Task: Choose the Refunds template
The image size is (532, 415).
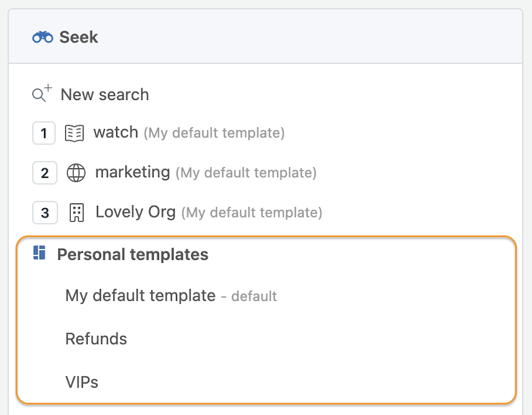Action: [x=96, y=339]
